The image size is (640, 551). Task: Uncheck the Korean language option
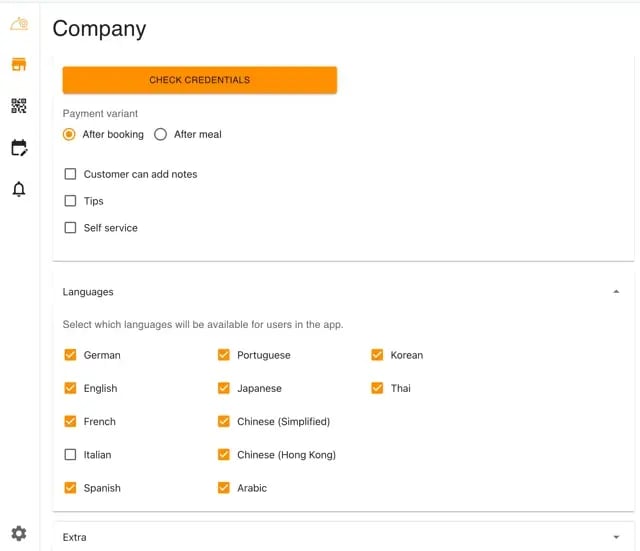click(377, 355)
